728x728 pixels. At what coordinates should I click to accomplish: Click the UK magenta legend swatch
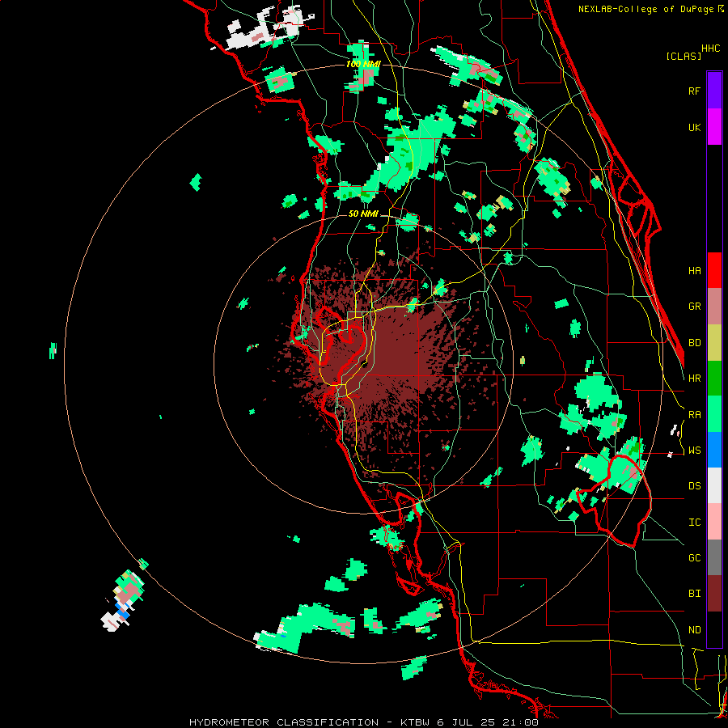714,127
